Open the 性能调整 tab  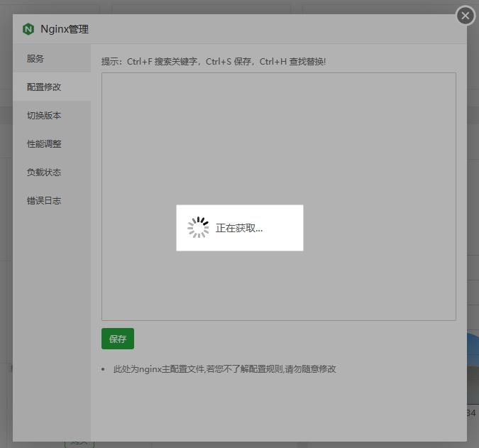(x=52, y=143)
